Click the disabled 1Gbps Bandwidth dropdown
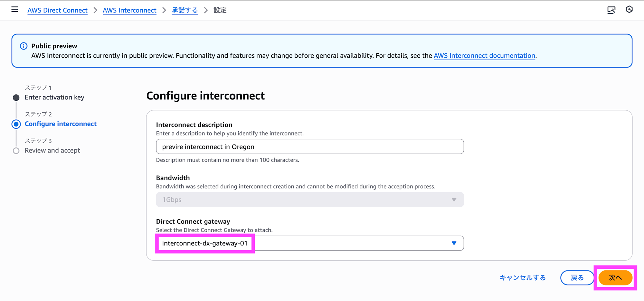 pyautogui.click(x=310, y=200)
